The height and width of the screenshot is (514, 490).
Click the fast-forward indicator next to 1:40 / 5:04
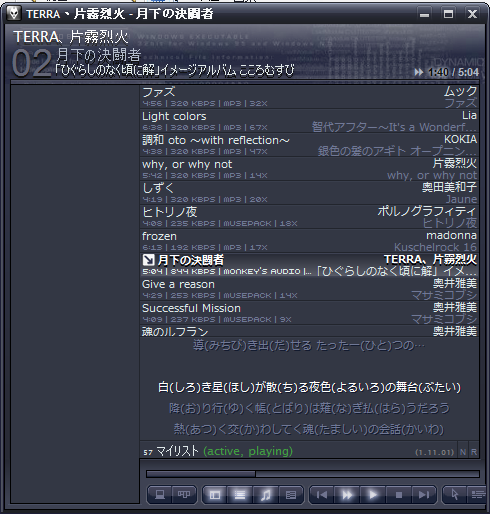tap(419, 72)
